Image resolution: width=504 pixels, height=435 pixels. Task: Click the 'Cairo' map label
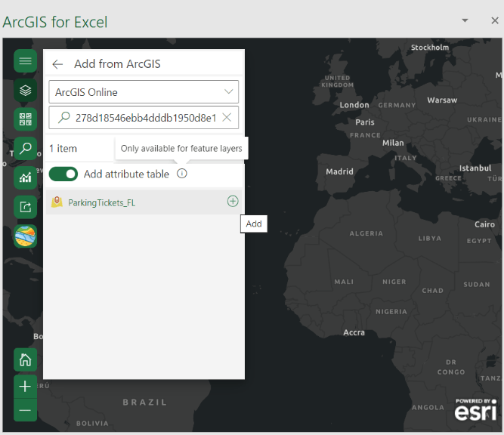[x=484, y=224]
